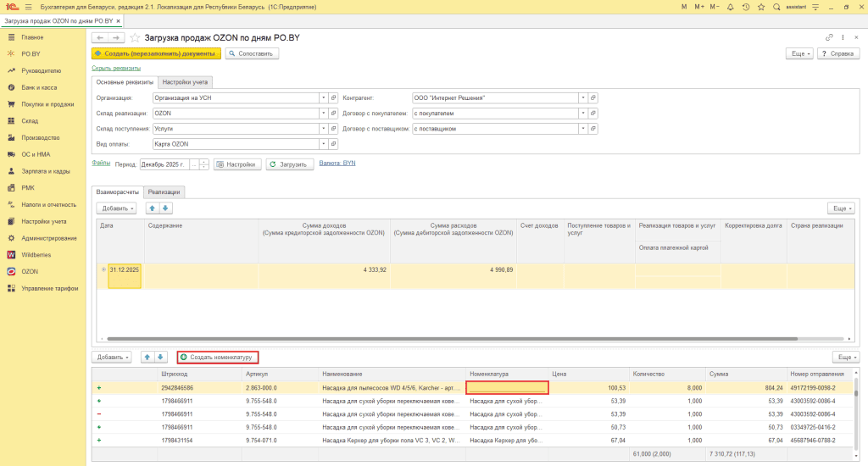Open the Wildberries sidebar section

pyautogui.click(x=36, y=254)
